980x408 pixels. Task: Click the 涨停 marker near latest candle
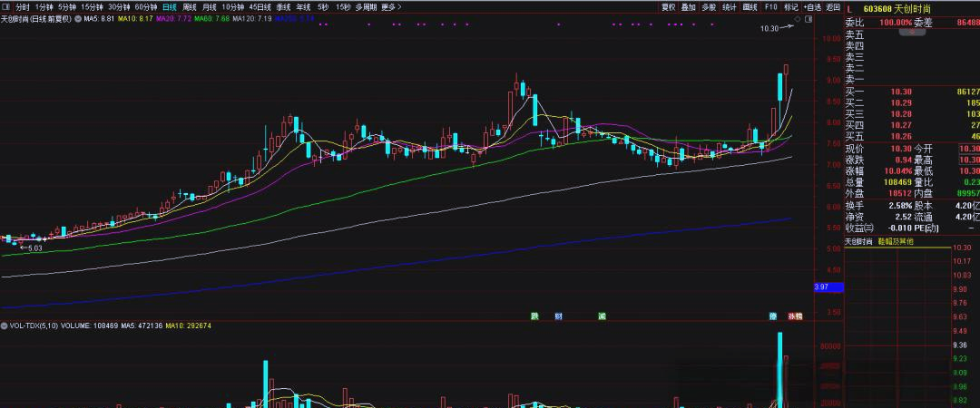[x=794, y=316]
